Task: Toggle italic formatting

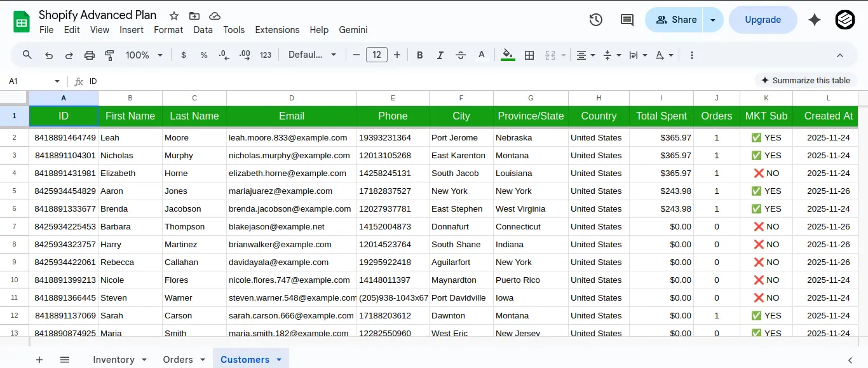Action: [x=440, y=55]
